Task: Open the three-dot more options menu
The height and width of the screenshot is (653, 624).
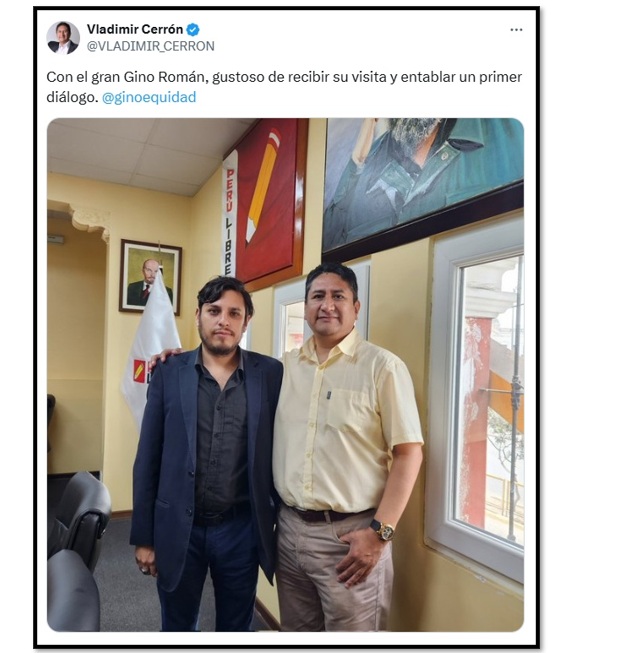Action: click(x=516, y=30)
